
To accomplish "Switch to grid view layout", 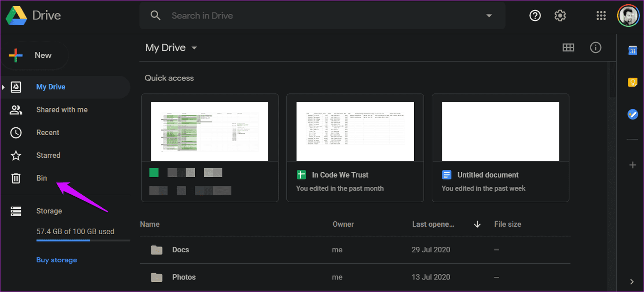I will 568,48.
